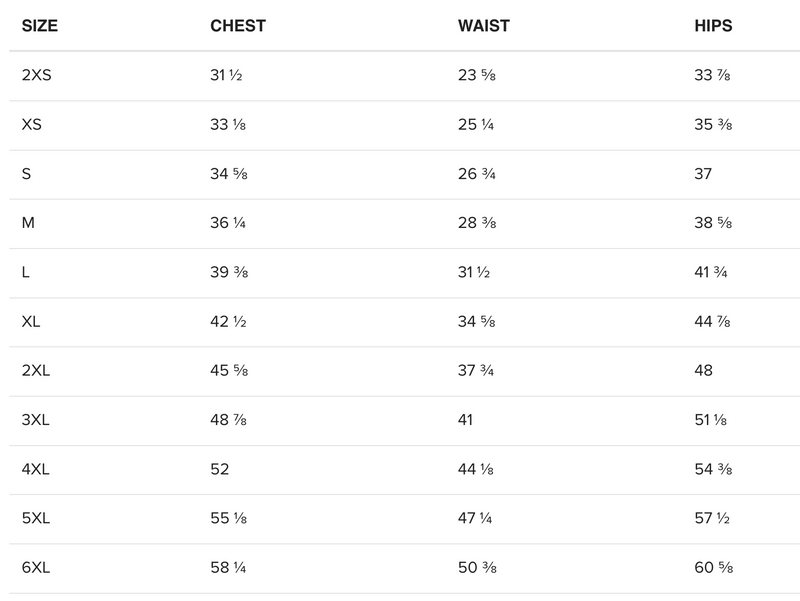This screenshot has height=601, width=800.
Task: Select the XS size row label
Action: click(31, 125)
